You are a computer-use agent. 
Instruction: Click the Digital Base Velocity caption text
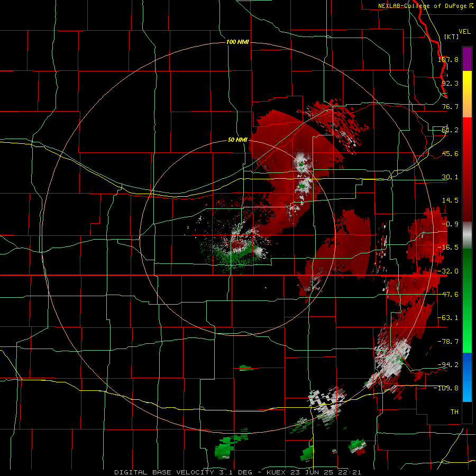237,472
